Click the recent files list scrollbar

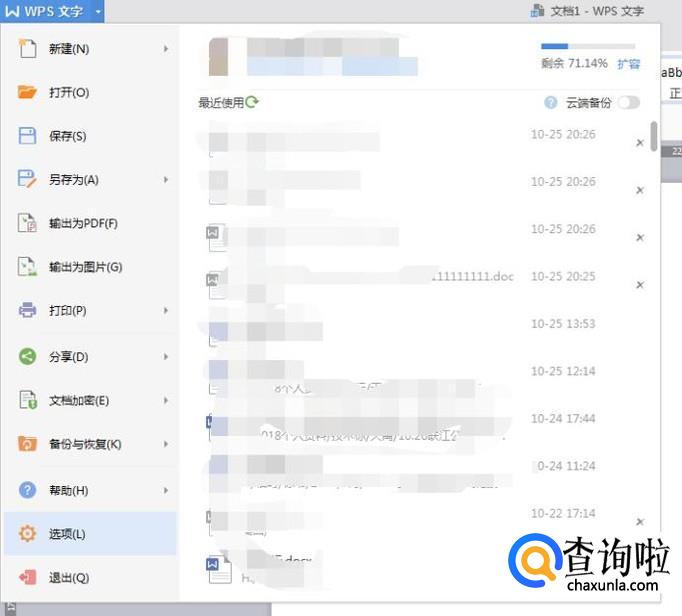point(654,136)
